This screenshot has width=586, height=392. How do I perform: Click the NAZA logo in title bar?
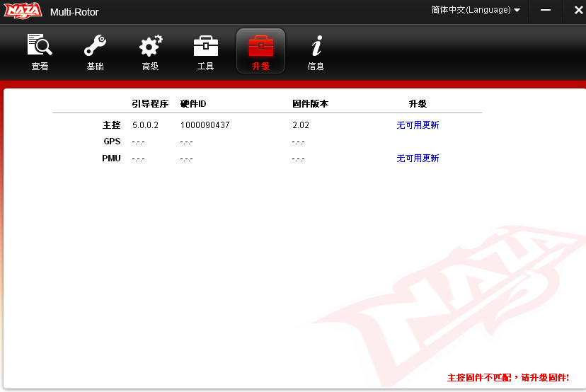pyautogui.click(x=23, y=11)
